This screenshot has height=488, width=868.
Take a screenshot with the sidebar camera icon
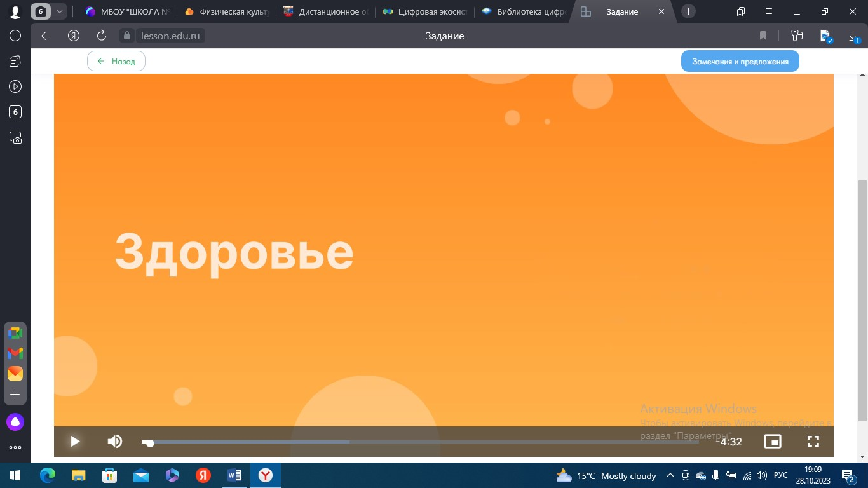tap(15, 138)
